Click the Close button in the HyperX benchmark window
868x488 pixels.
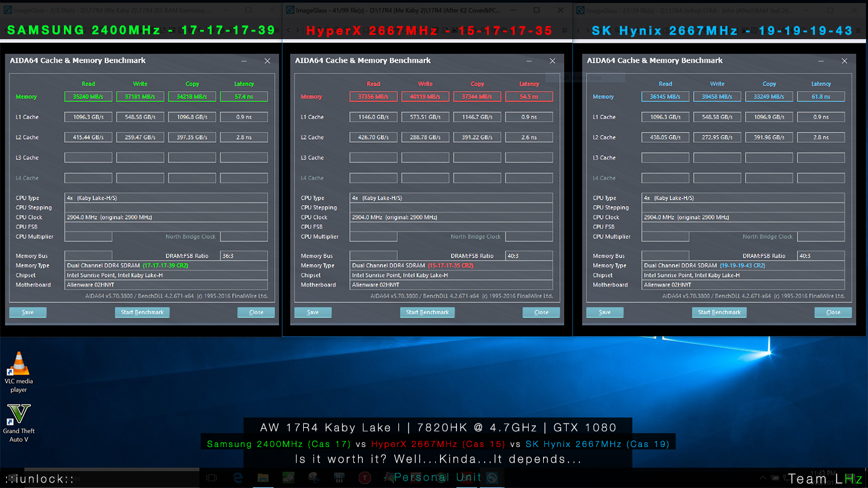tap(541, 312)
